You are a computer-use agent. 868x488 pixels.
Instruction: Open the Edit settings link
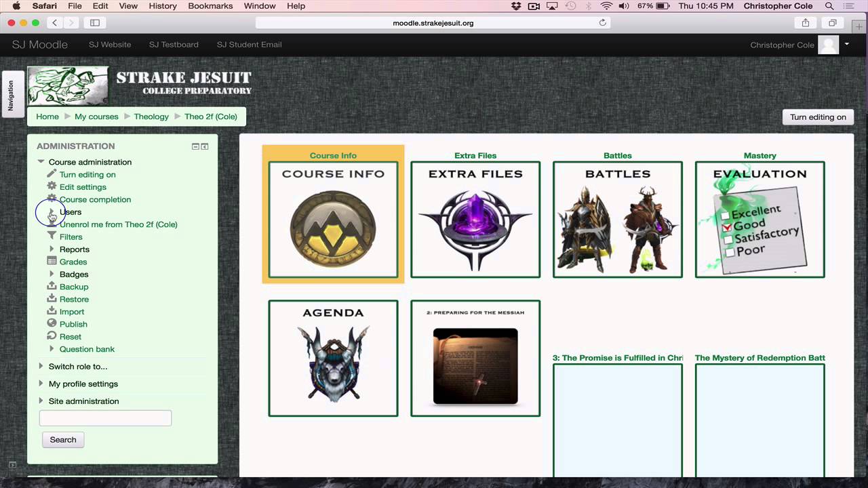pos(83,187)
